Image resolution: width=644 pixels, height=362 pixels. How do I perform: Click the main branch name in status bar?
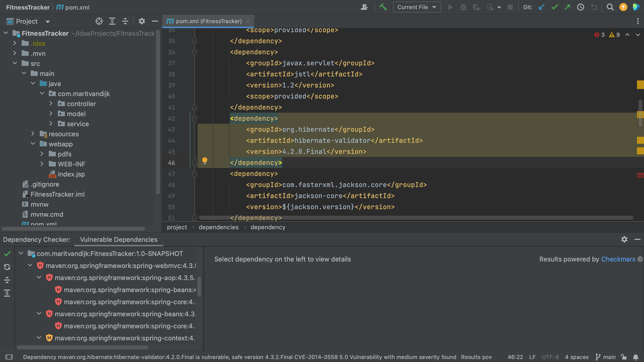pyautogui.click(x=609, y=357)
